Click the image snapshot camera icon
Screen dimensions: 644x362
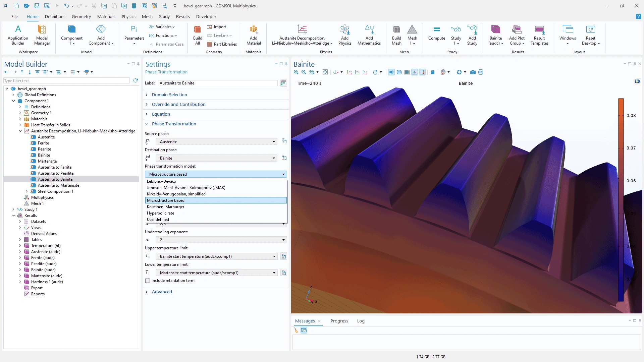coord(473,72)
